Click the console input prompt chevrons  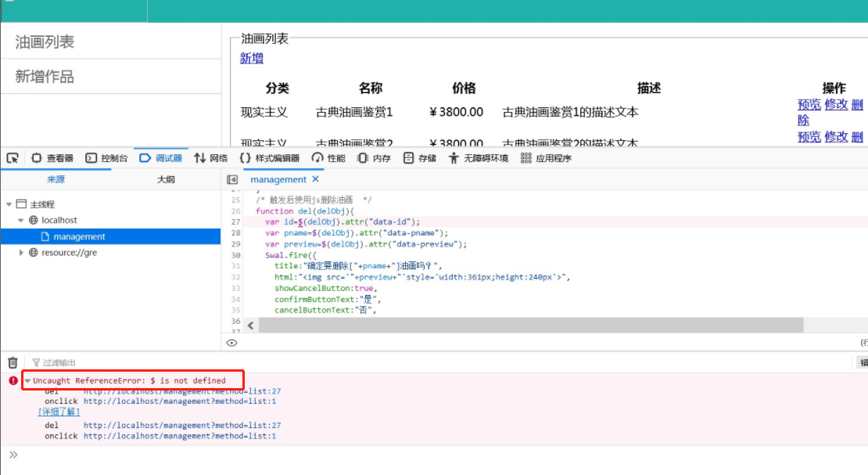point(13,455)
